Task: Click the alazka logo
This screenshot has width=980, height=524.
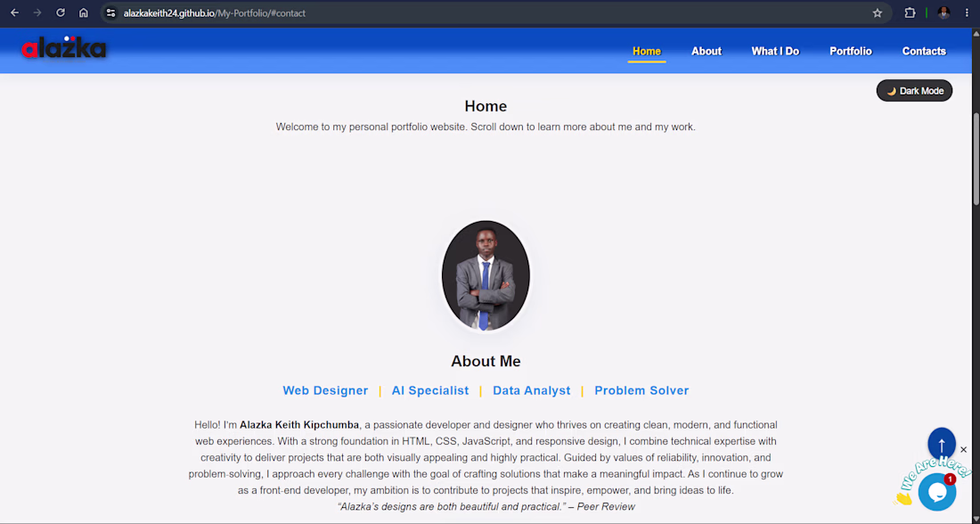Action: 64,48
